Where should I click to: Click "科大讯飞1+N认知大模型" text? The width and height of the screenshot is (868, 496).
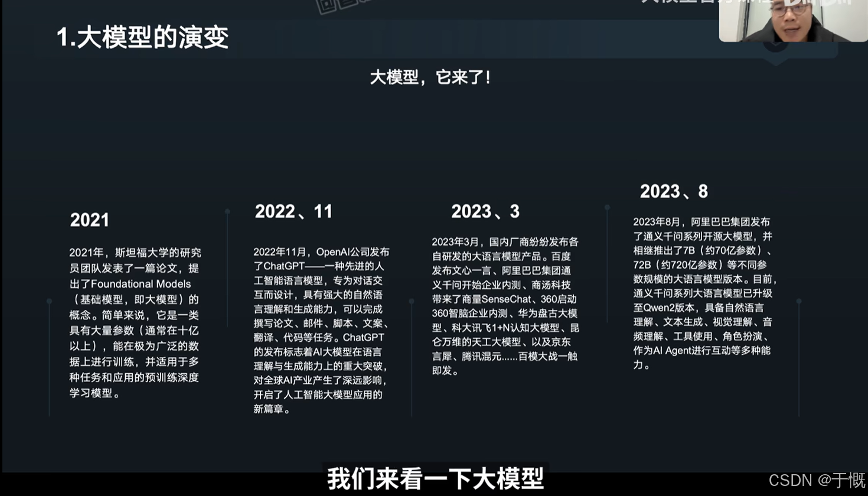(x=505, y=328)
